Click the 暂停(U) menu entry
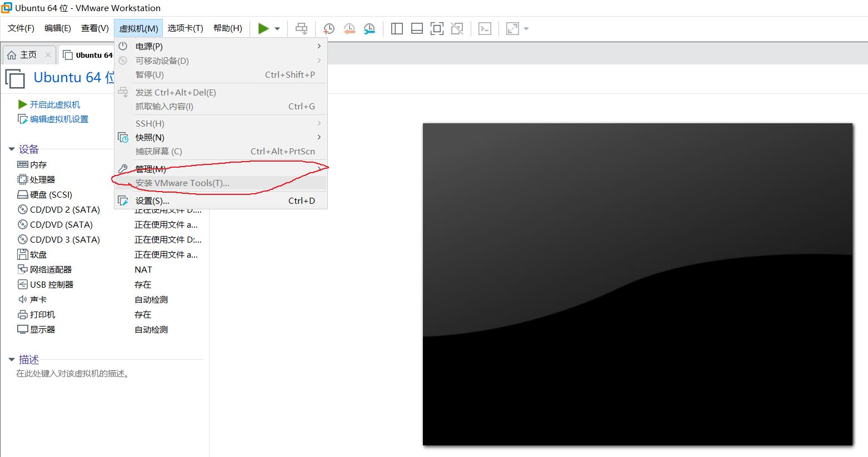The image size is (868, 457). point(221,74)
